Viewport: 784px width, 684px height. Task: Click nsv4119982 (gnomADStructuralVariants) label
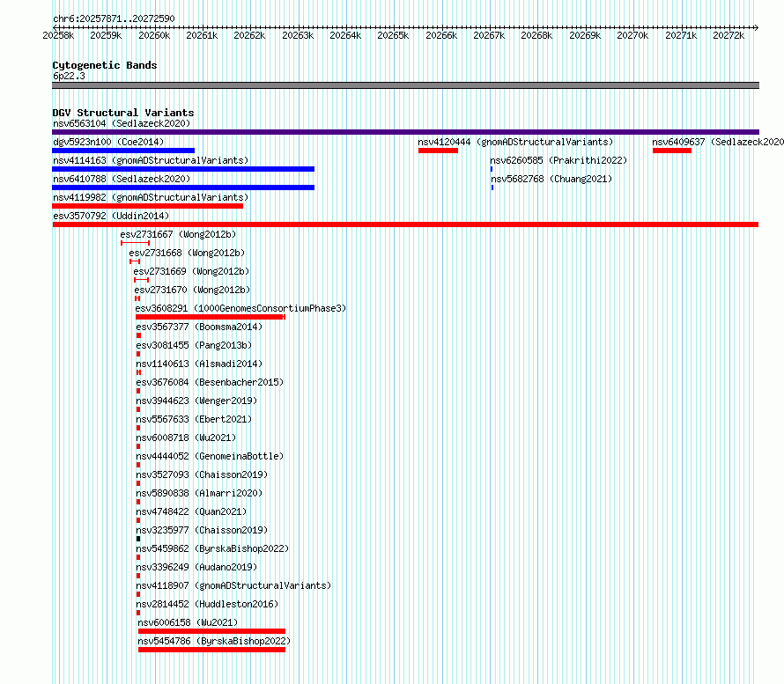[x=151, y=197]
